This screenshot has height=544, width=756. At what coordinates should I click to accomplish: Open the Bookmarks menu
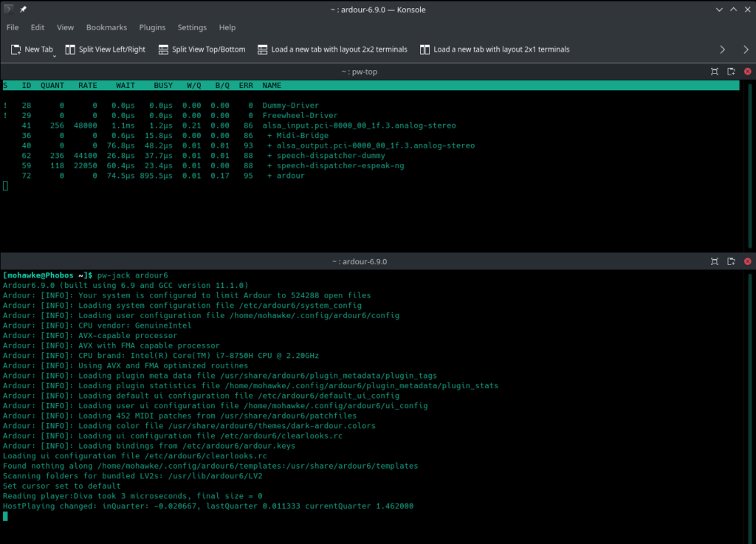coord(106,27)
